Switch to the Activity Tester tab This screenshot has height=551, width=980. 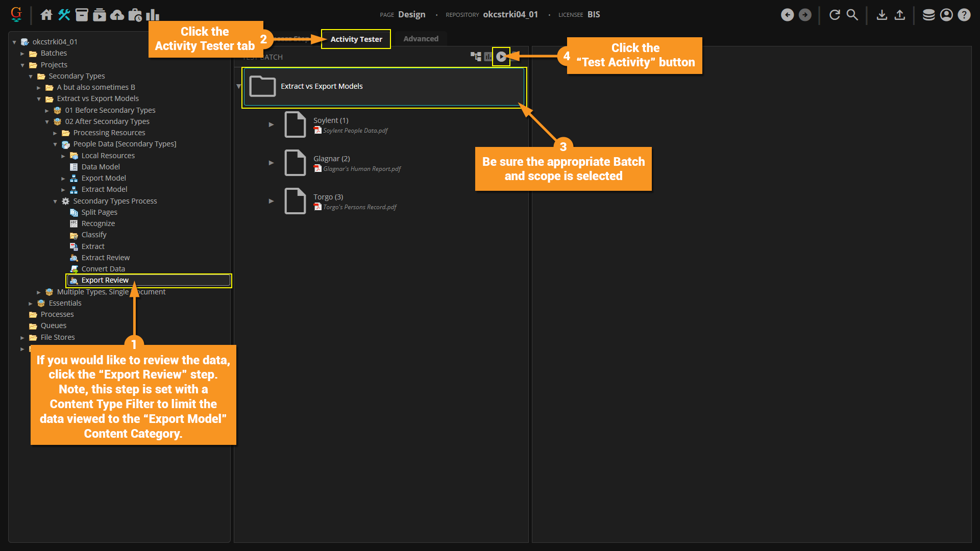click(356, 39)
